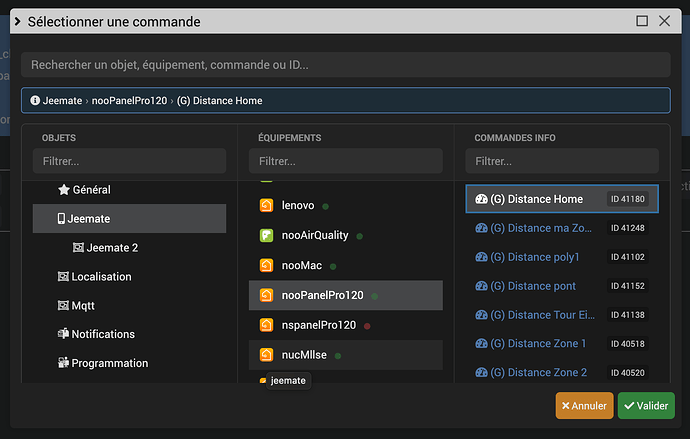
Task: Click gauge icon of Distance ma Zo... command
Action: 481,228
